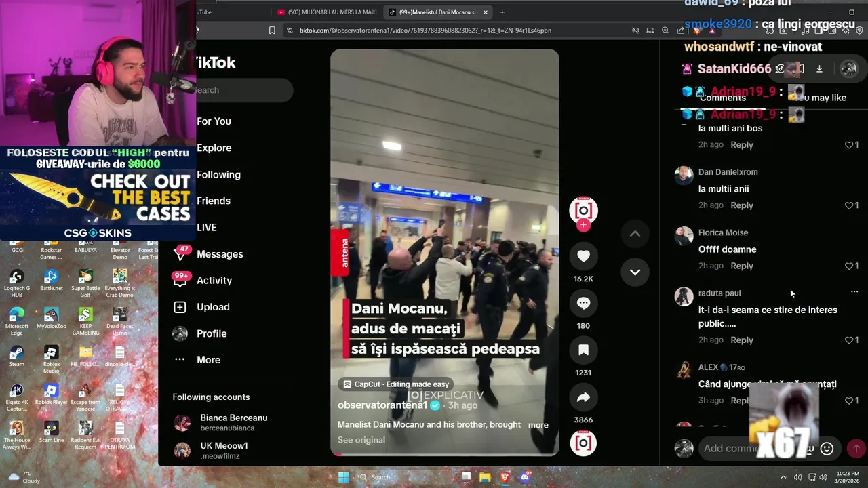This screenshot has width=868, height=488.
Task: Click the observatorantena1 username on the video
Action: 382,405
